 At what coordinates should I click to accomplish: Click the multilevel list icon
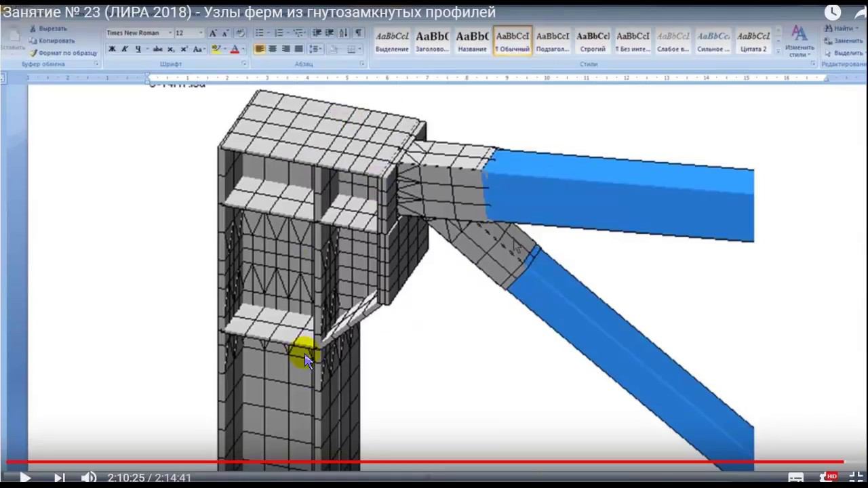[x=300, y=33]
